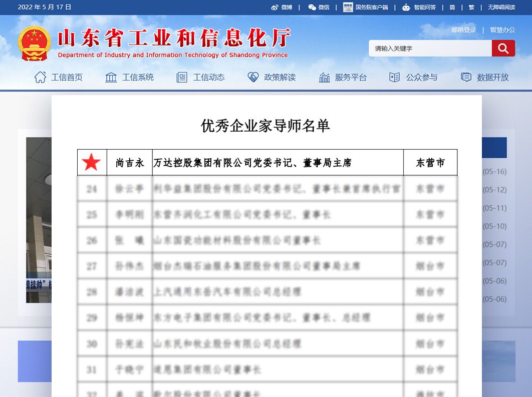This screenshot has height=397, width=532.
Task: Open the 数据开放 data icon
Action: (466, 77)
